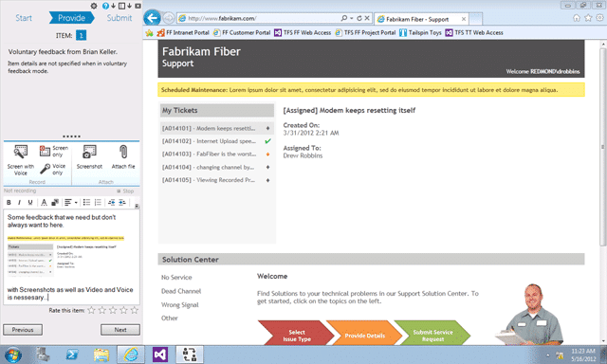Image resolution: width=607 pixels, height=364 pixels.
Task: Click the dock window layout icon
Action: 121,6
